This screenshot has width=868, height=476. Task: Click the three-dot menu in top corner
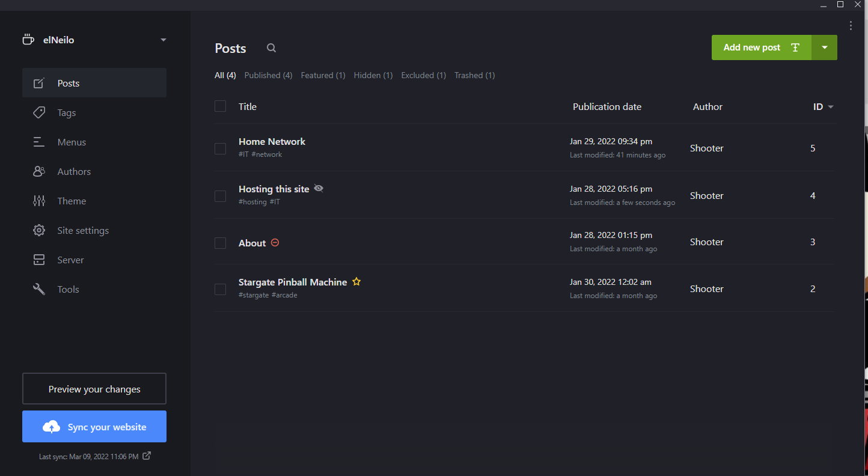[x=851, y=25]
